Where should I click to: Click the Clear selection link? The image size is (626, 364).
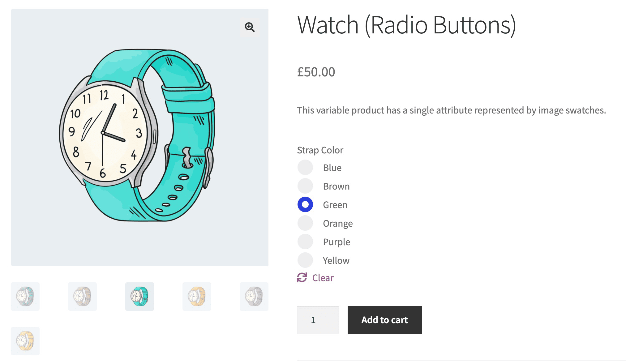pyautogui.click(x=322, y=278)
